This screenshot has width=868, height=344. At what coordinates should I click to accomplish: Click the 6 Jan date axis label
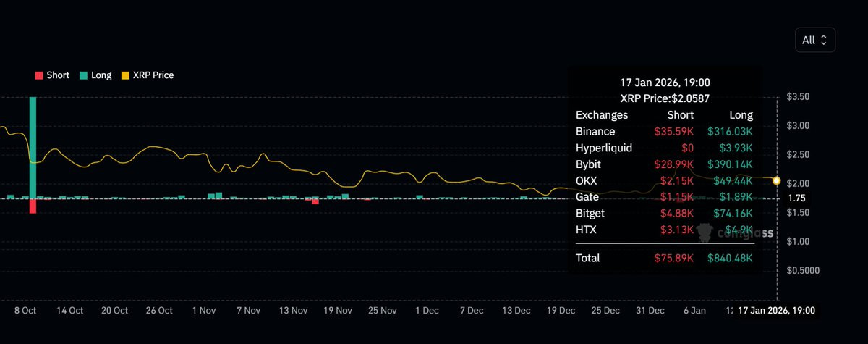pos(694,310)
